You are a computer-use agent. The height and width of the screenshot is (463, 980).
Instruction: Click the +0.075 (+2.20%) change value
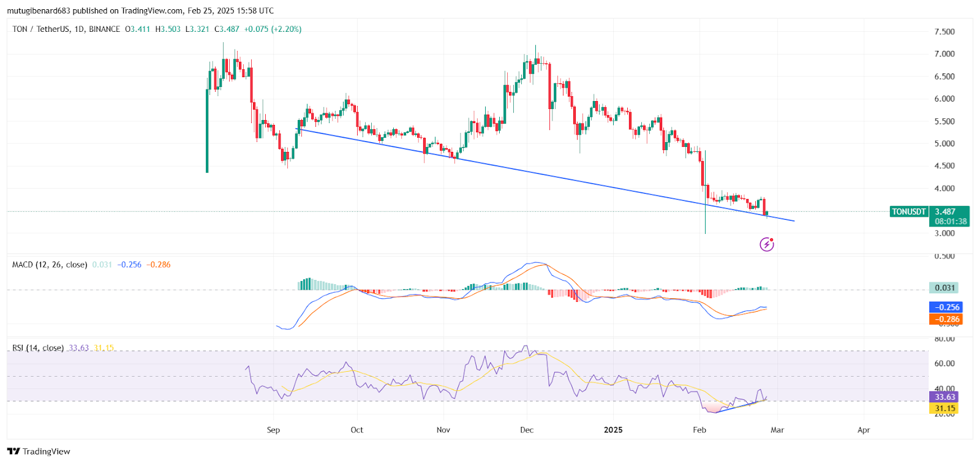point(273,29)
